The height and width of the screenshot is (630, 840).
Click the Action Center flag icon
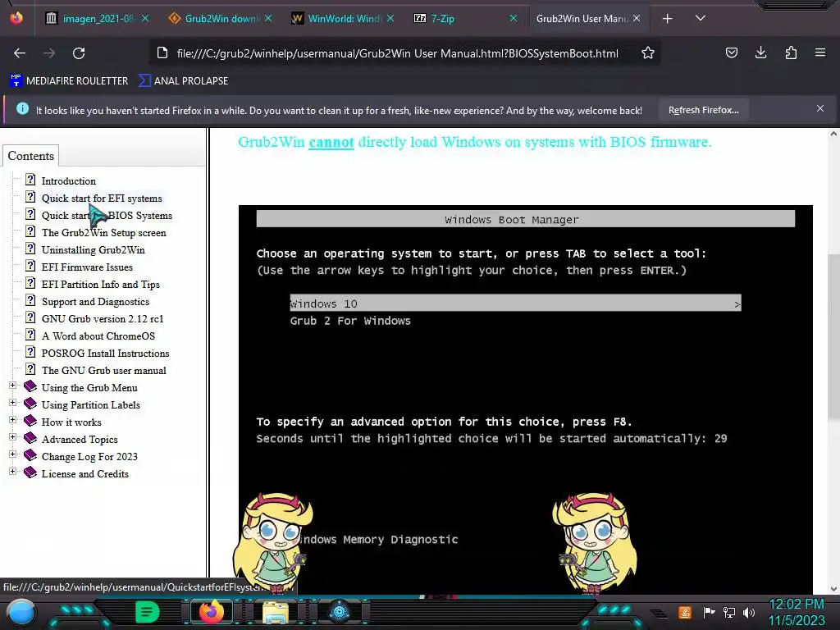click(709, 612)
